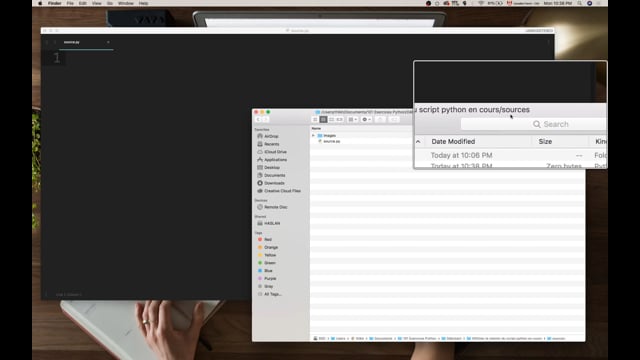This screenshot has width=640, height=360.
Task: Open the Apple menu
Action: [x=40, y=3]
